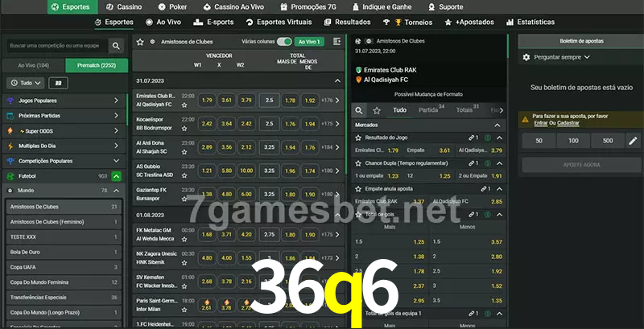Go to Estatísticas tab

coord(530,23)
